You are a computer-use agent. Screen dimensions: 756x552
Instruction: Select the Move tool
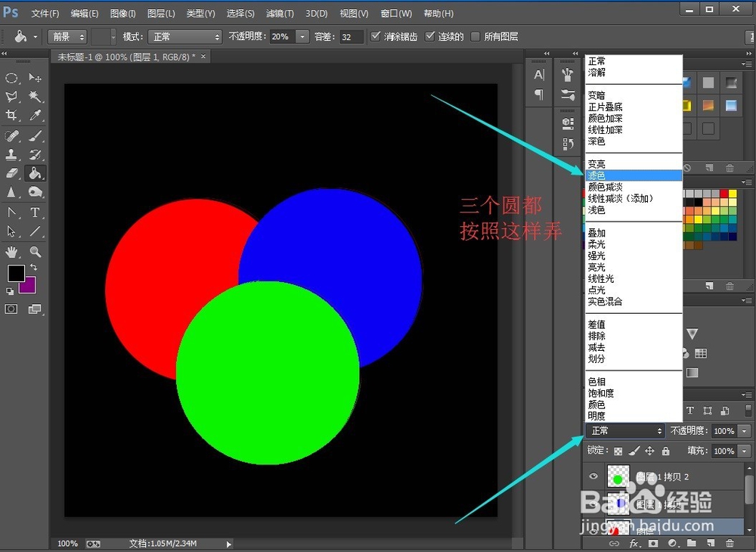coord(35,78)
